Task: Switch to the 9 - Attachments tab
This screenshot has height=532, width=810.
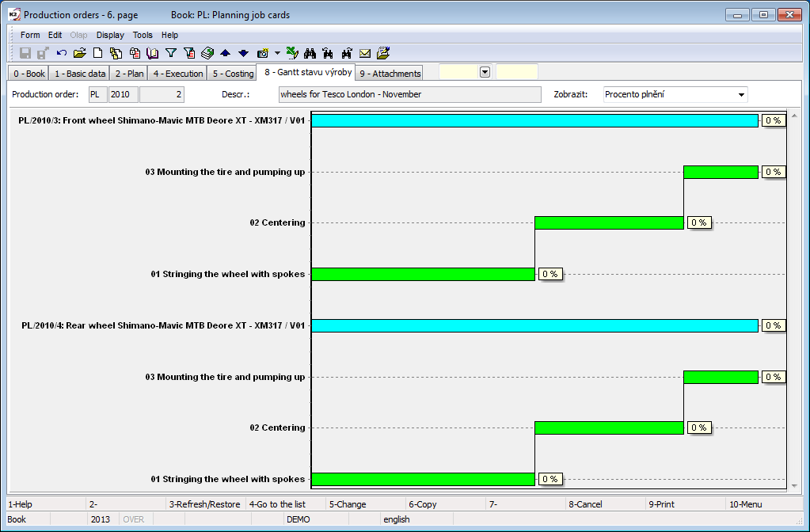Action: pos(390,74)
